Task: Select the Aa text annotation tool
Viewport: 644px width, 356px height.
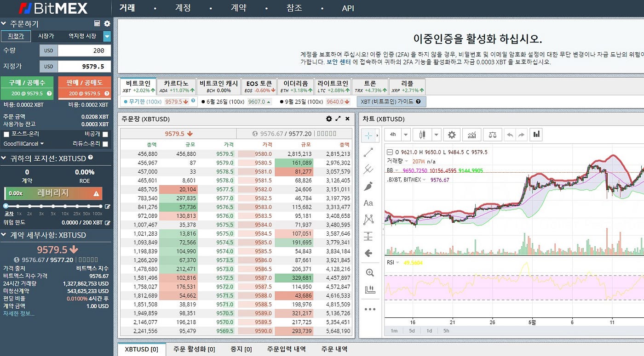Action: coord(368,203)
